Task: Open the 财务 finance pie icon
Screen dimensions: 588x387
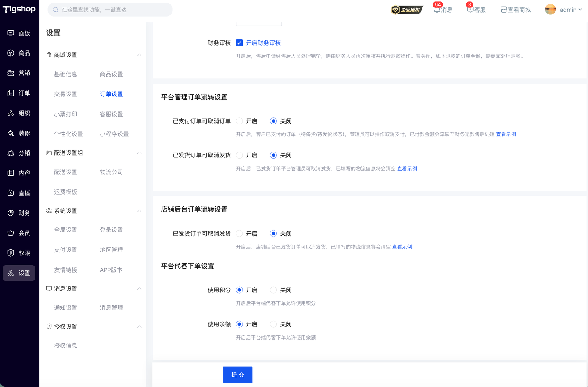Action: (11, 213)
